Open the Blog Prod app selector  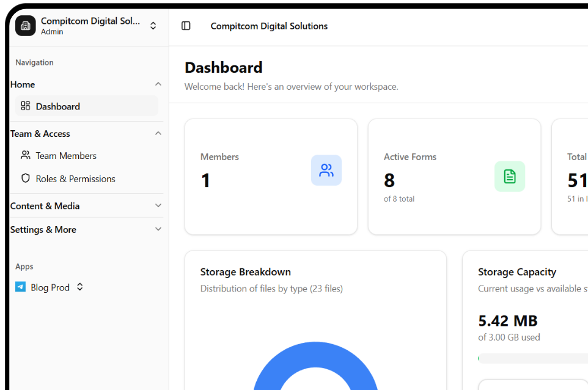[79, 287]
